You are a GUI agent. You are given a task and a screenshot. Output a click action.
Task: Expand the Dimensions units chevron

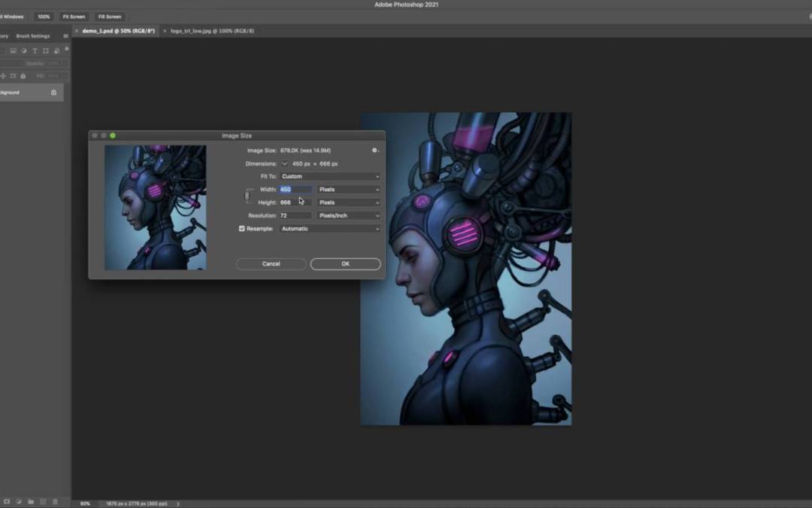(x=285, y=163)
